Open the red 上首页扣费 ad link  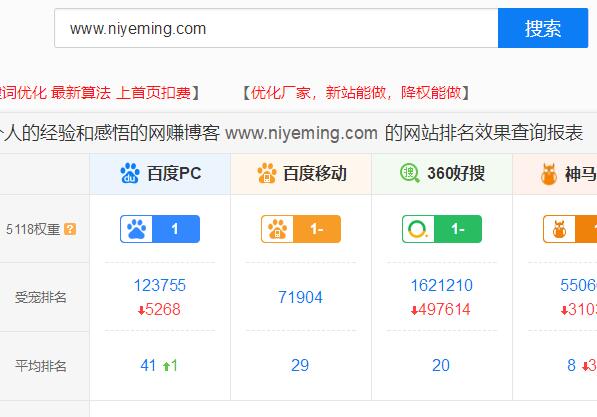(x=153, y=93)
